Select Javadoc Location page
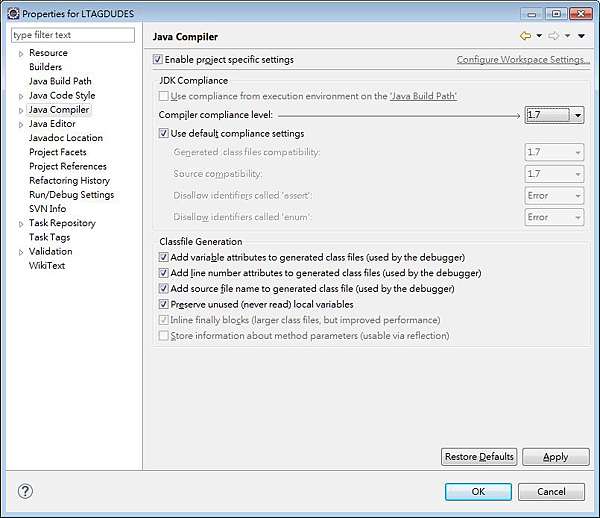 click(66, 138)
